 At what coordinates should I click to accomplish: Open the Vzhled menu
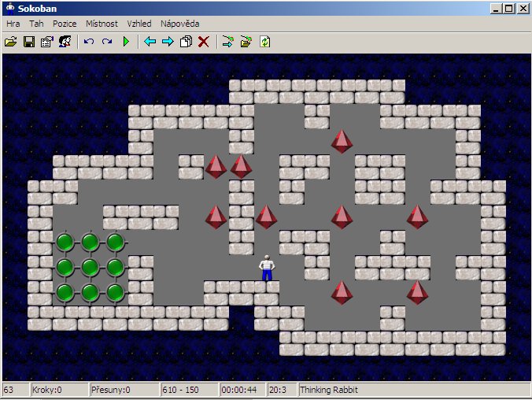(139, 24)
